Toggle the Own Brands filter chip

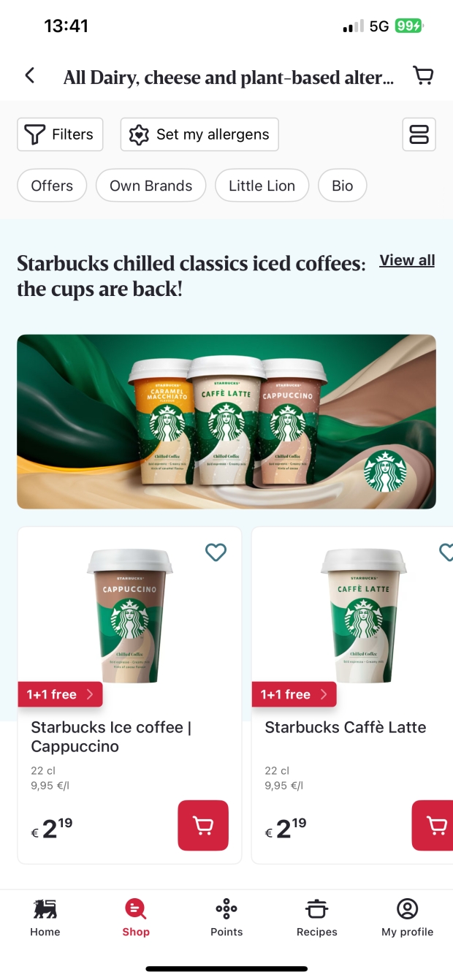(151, 186)
